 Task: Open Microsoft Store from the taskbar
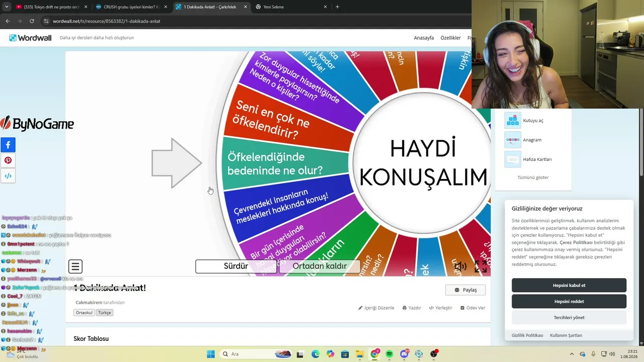click(x=345, y=354)
